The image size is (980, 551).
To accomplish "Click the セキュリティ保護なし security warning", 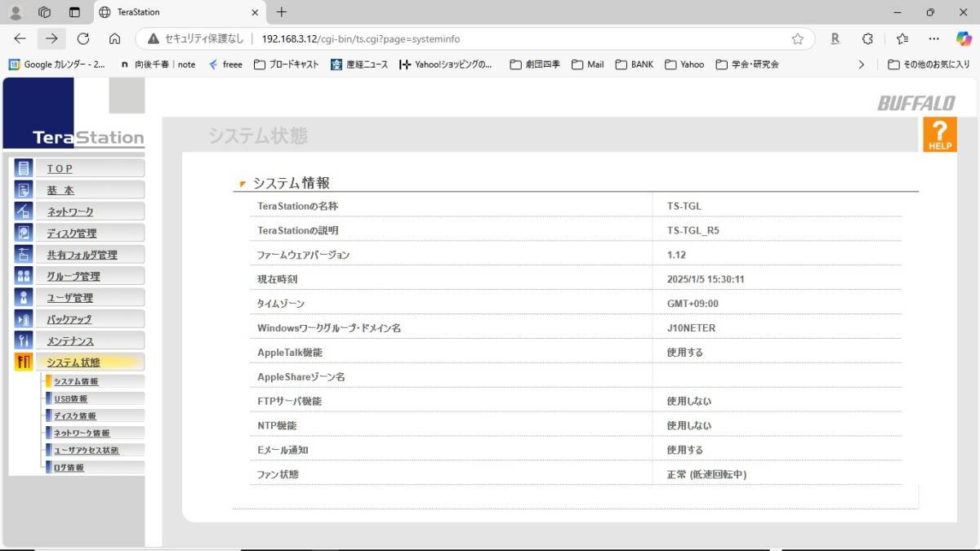I will click(x=196, y=38).
